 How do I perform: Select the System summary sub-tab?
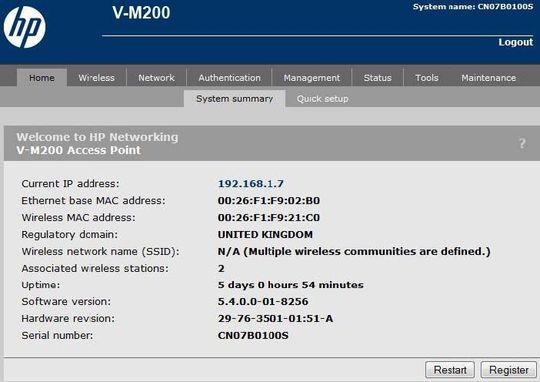(235, 99)
